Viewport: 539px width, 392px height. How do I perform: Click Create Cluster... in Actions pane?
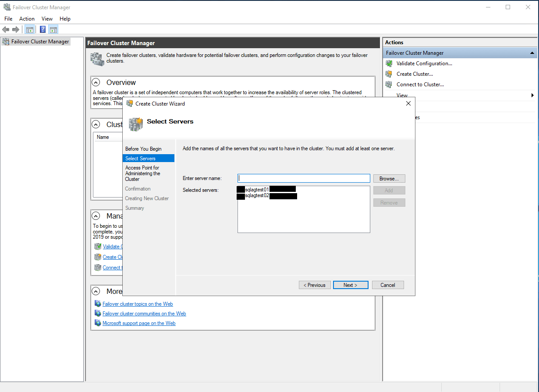415,74
